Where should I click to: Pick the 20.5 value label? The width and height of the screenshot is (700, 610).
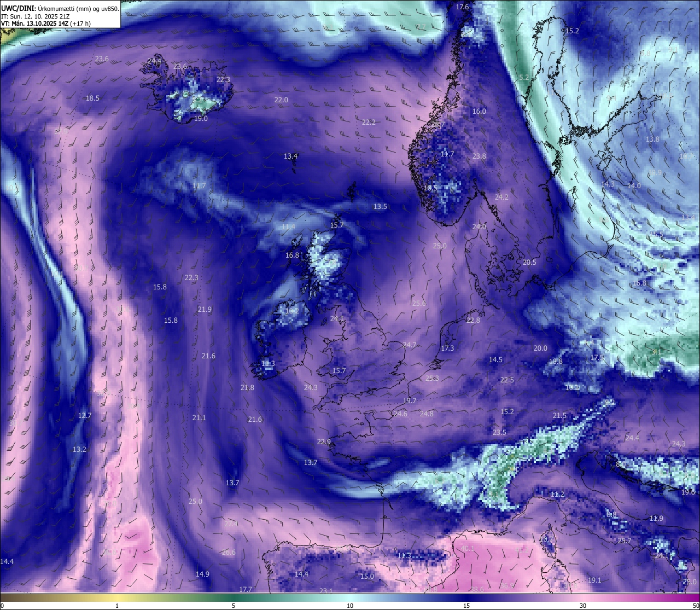(x=529, y=263)
